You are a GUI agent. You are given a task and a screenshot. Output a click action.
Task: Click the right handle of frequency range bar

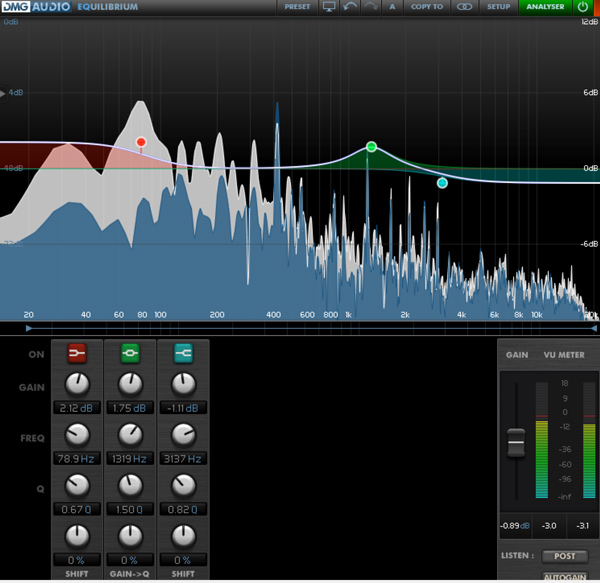[594, 328]
